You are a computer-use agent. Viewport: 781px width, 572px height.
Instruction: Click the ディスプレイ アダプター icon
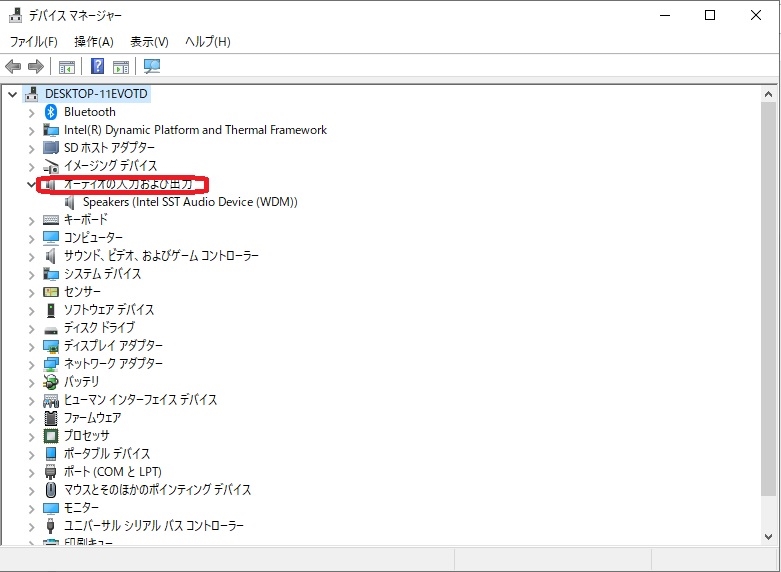(51, 346)
